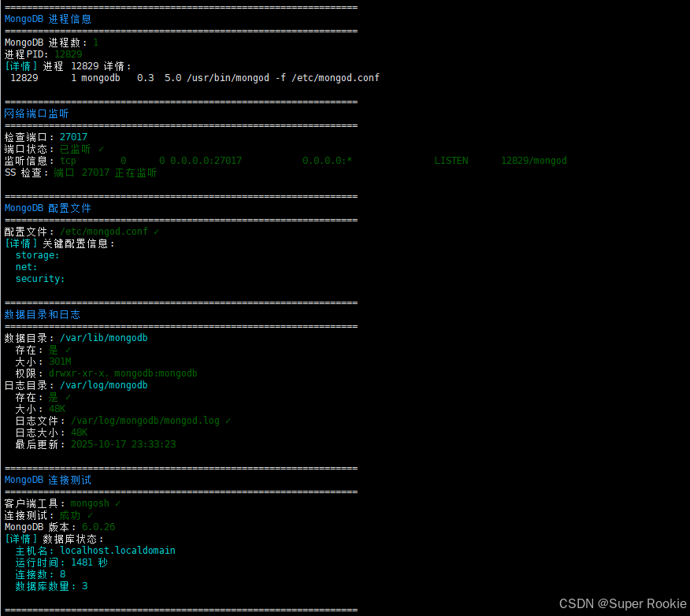Screen dimensions: 690x616
Task: Select the '数据目录和日志' heading
Action: coord(43,314)
